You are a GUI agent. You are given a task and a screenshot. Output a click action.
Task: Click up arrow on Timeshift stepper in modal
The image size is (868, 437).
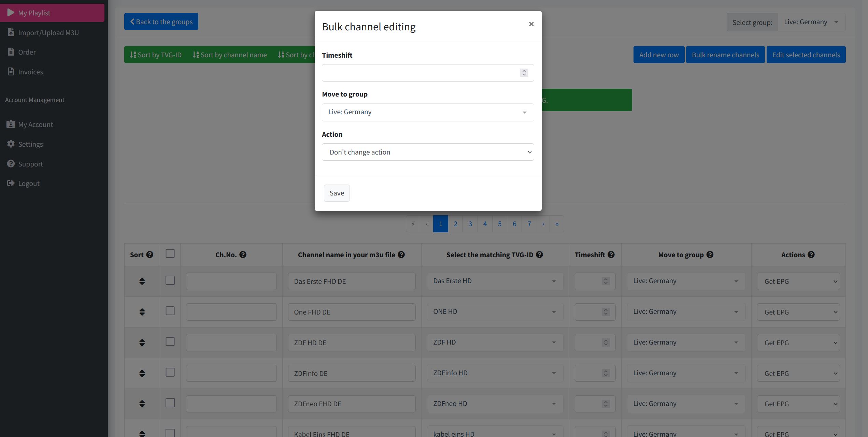524,71
